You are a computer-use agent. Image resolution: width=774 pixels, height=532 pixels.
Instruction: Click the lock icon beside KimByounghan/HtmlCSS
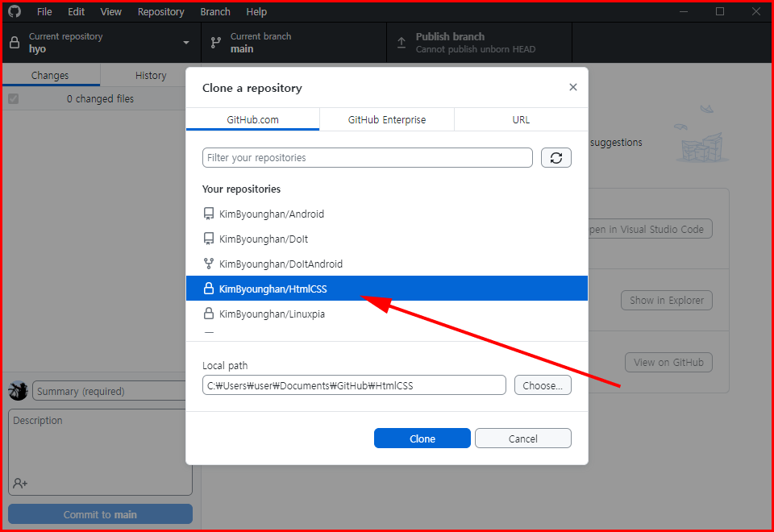[209, 289]
